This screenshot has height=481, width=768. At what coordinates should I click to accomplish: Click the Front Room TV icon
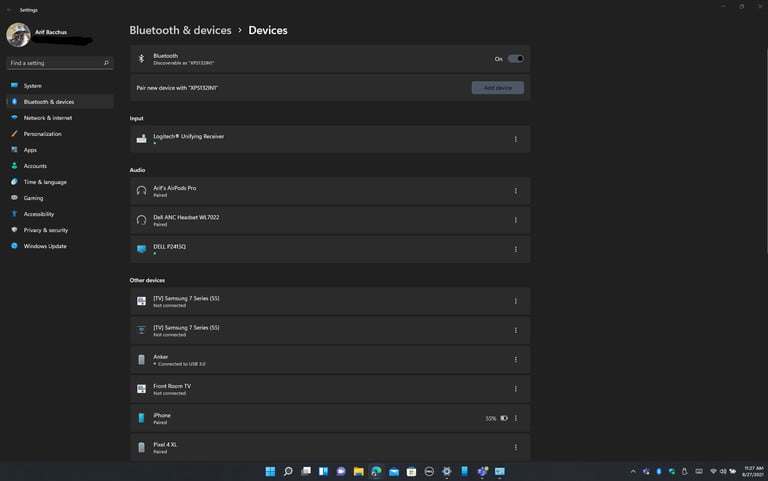[x=141, y=388]
